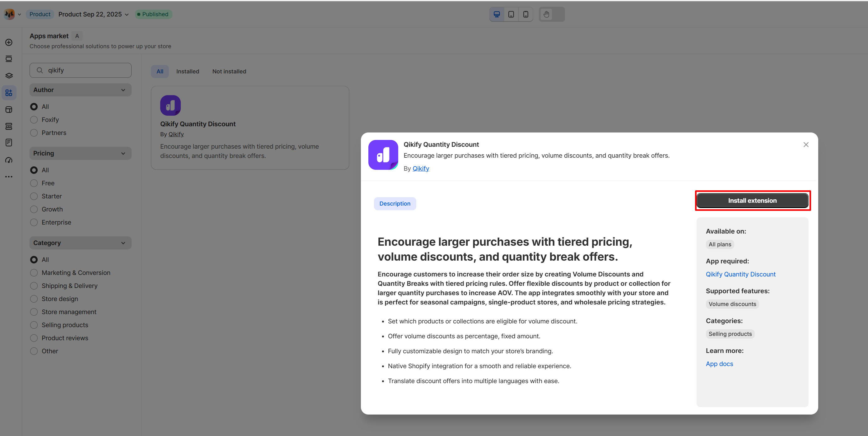
Task: Collapse the Category filter section
Action: pos(81,243)
